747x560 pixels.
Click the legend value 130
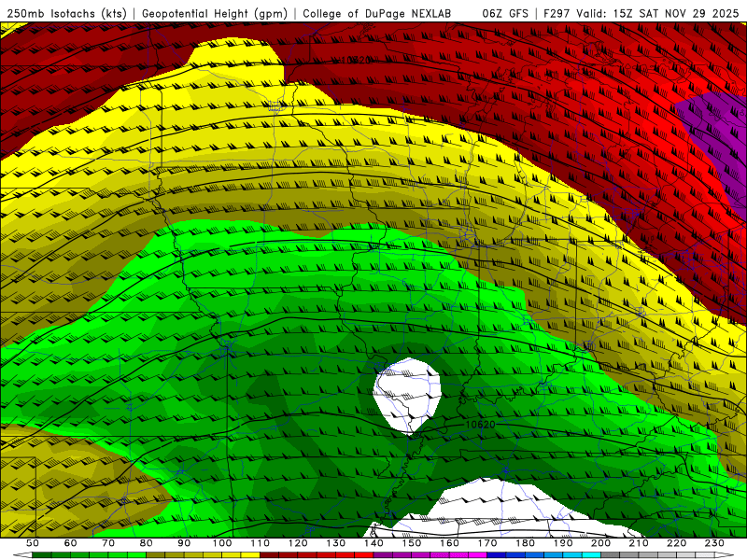tap(336, 543)
